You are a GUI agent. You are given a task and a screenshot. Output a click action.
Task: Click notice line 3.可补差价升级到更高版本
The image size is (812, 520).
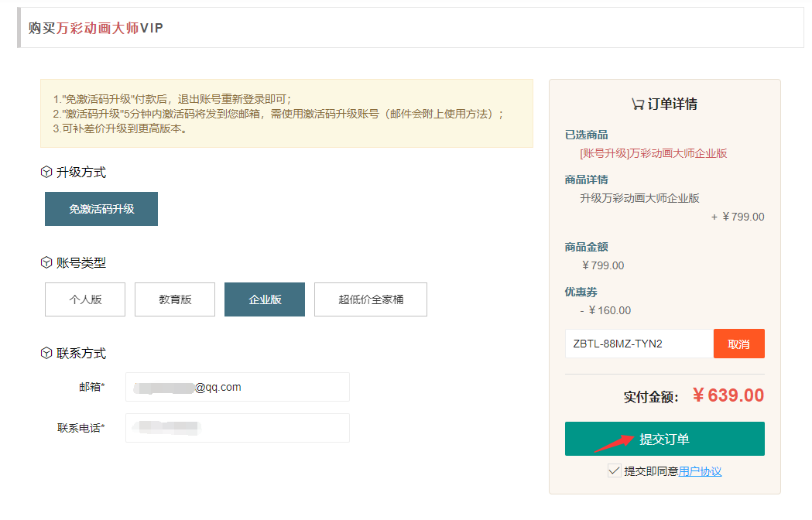120,128
